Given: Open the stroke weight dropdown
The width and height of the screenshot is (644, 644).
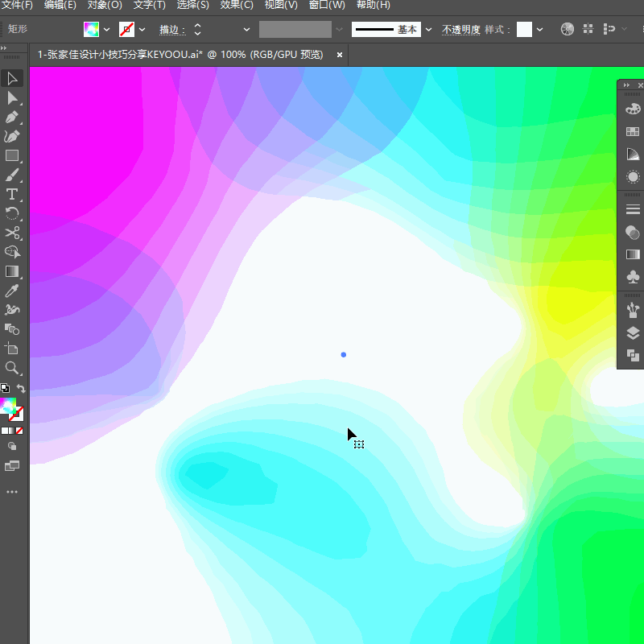Looking at the screenshot, I should pos(246,30).
